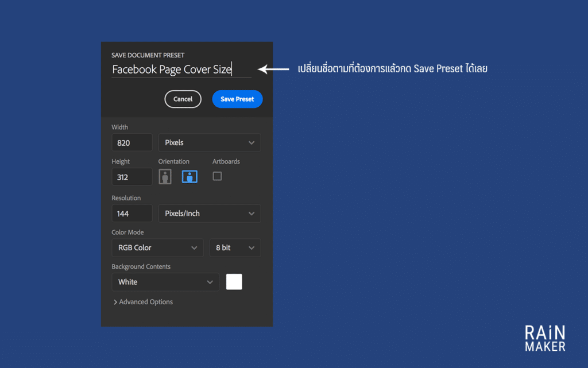588x368 pixels.
Task: Click the Resolution field showing 144
Action: 132,214
